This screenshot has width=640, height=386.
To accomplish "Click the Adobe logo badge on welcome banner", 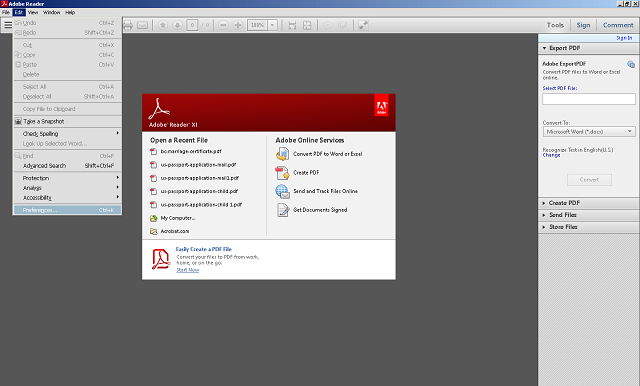I will tap(381, 105).
